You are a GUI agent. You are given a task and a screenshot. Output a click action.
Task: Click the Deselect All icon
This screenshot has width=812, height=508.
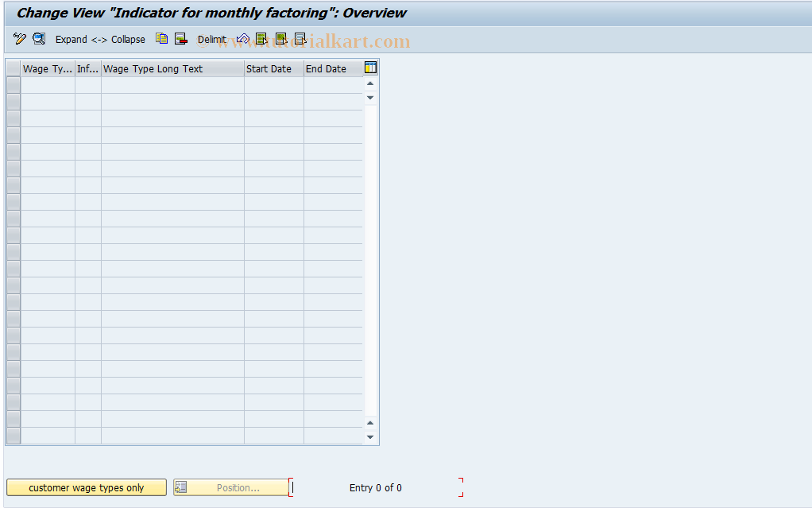click(300, 39)
